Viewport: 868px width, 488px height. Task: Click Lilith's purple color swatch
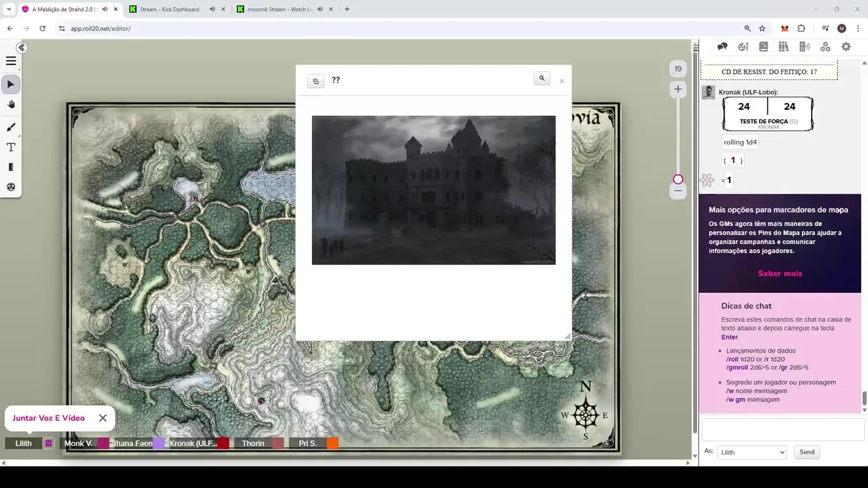[x=49, y=443]
